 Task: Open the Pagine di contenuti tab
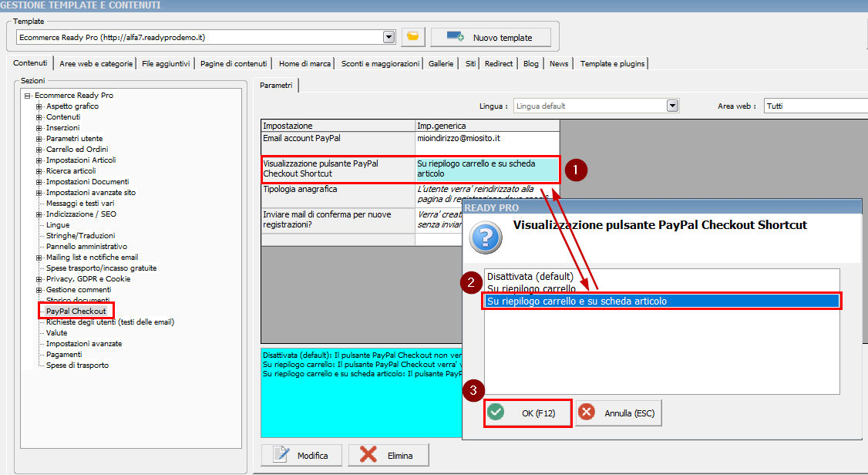click(x=234, y=64)
